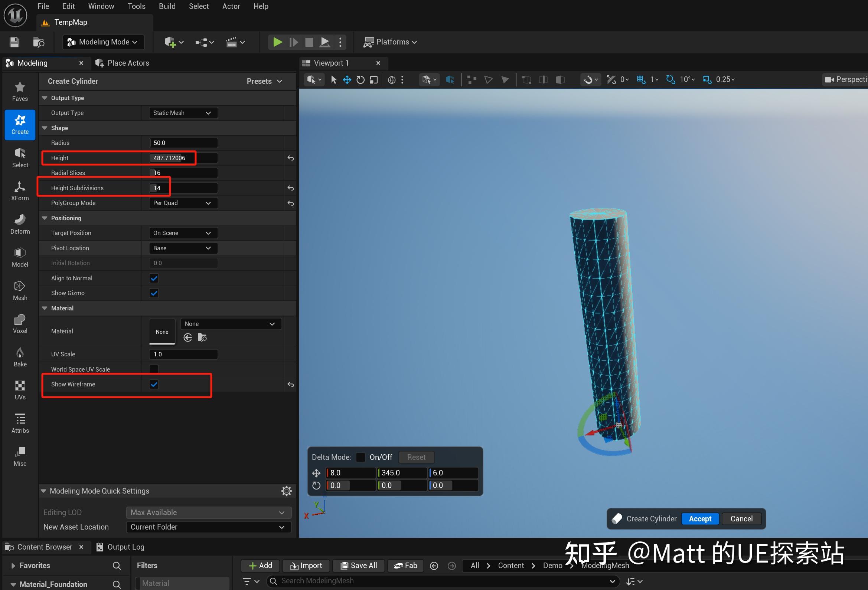
Task: Open the Deform tools panel
Action: coord(19,224)
